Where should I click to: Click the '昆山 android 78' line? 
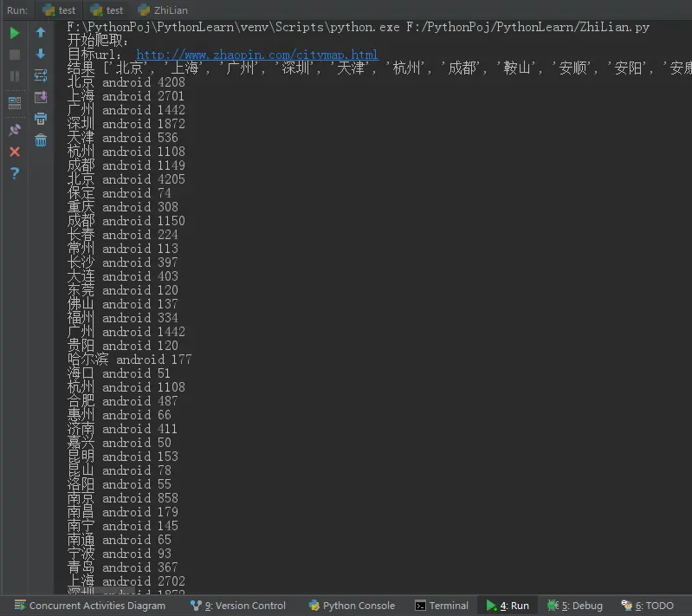tap(120, 470)
